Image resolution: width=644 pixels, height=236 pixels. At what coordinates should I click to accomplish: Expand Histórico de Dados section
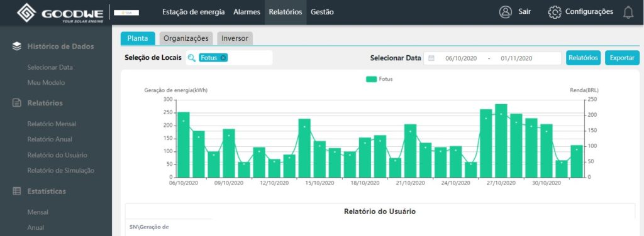pyautogui.click(x=60, y=46)
